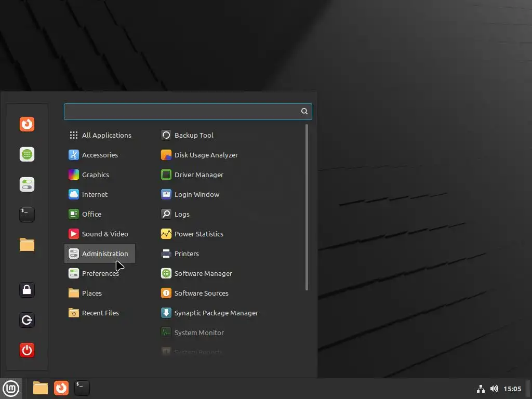Open System Settings from the favorites sidebar
This screenshot has height=399, width=532.
(27, 184)
